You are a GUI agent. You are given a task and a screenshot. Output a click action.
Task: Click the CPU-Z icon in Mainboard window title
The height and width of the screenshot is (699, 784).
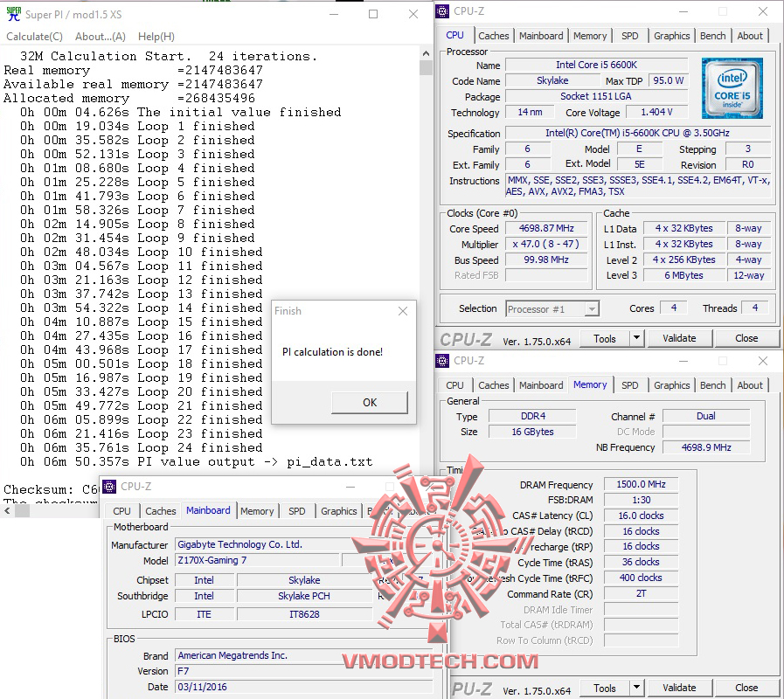pyautogui.click(x=109, y=486)
